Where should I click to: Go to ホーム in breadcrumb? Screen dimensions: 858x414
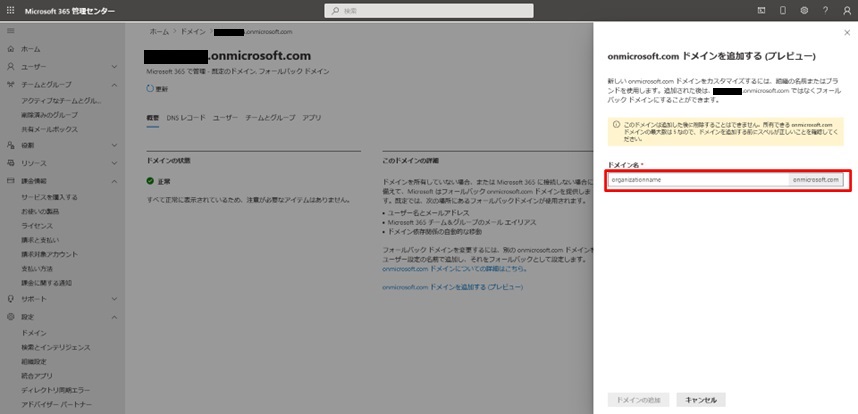[x=159, y=32]
